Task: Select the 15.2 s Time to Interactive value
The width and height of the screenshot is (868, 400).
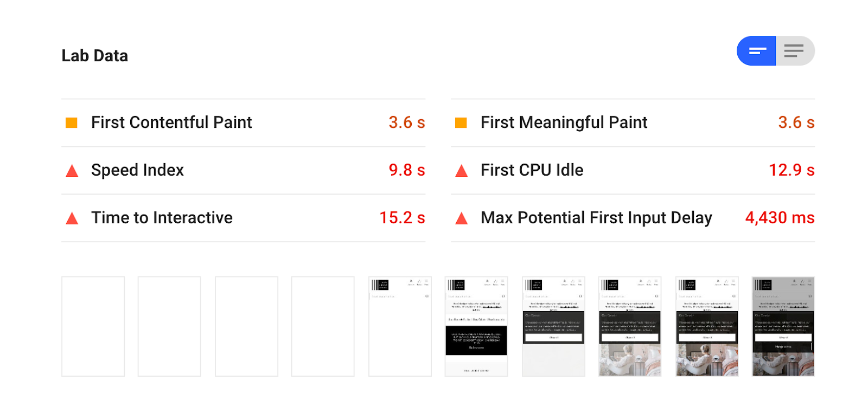Action: coord(402,218)
